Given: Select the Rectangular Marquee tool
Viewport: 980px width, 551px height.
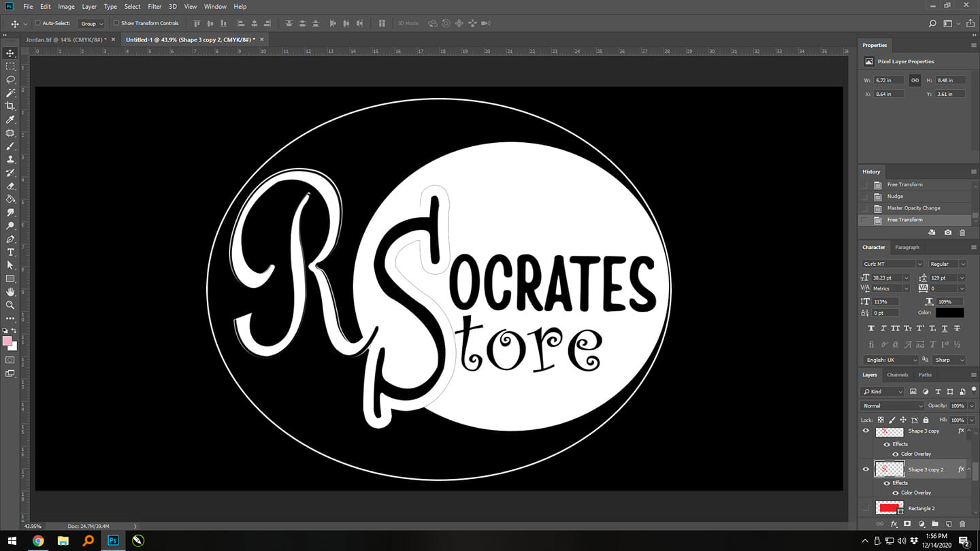Looking at the screenshot, I should point(10,67).
